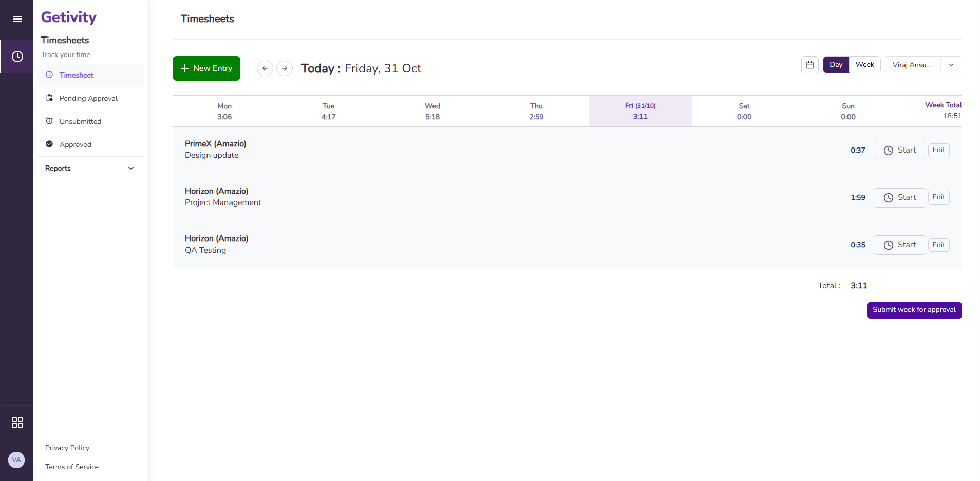
Task: Expand the Reports section
Action: coord(90,168)
